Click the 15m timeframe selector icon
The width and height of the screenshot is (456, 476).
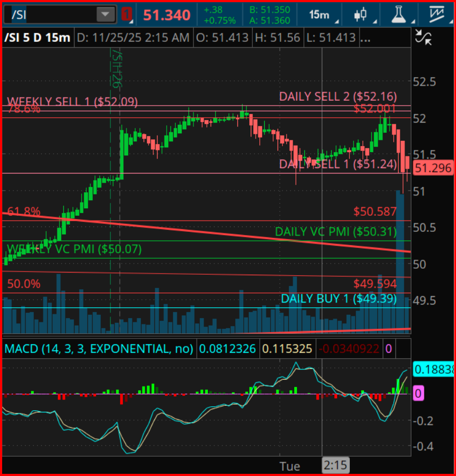coord(318,13)
